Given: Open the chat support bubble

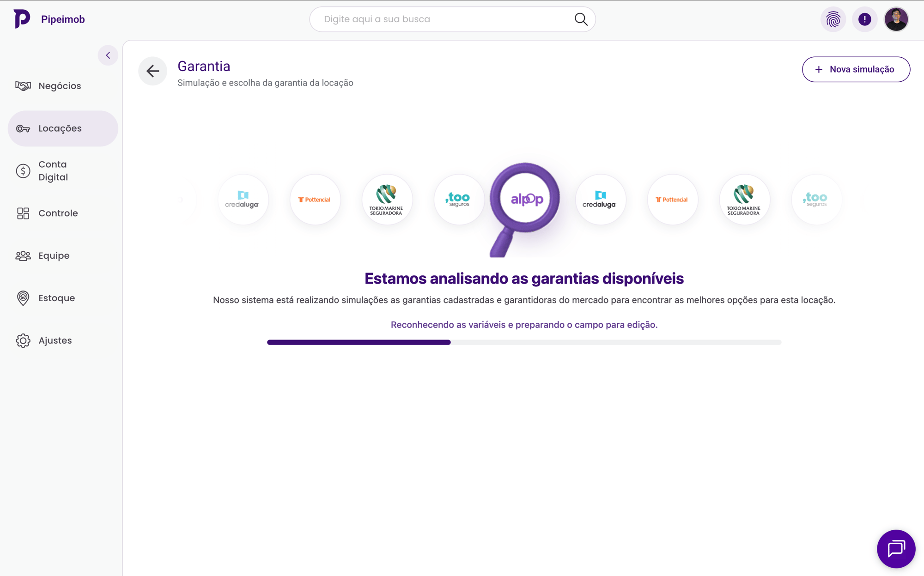Looking at the screenshot, I should (896, 549).
